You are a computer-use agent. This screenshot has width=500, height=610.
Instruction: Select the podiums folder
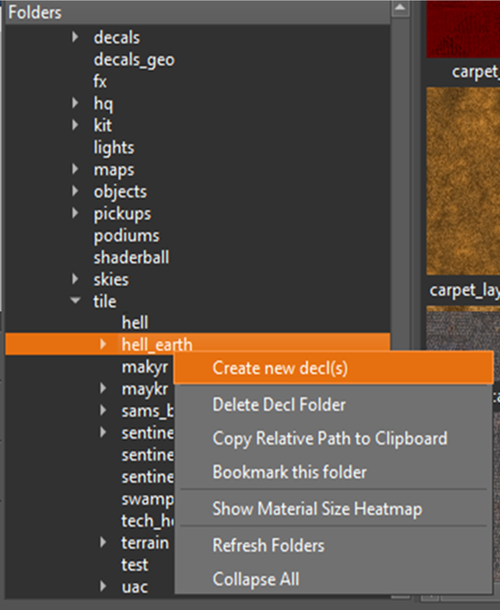pos(126,236)
